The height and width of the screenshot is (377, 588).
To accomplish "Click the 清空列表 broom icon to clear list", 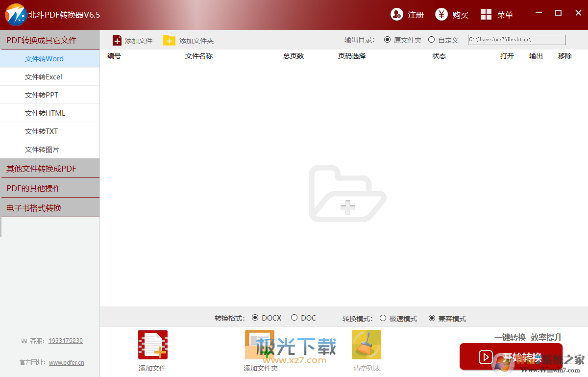I will [x=366, y=345].
